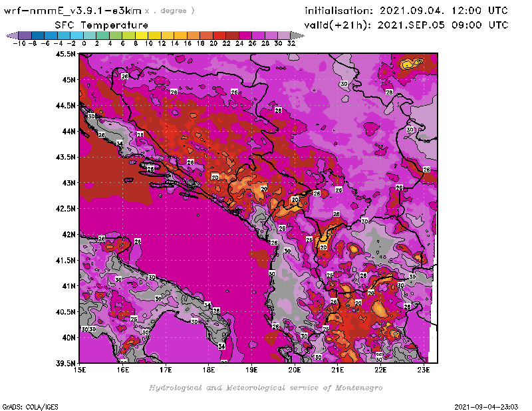Click the '43N' latitude axis label
The height and width of the screenshot is (411, 532).
pos(68,183)
